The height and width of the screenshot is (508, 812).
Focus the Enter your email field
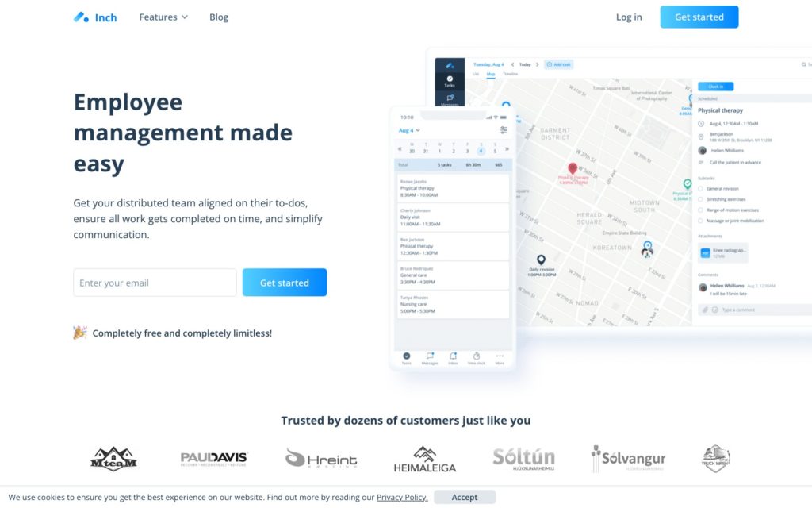click(155, 283)
